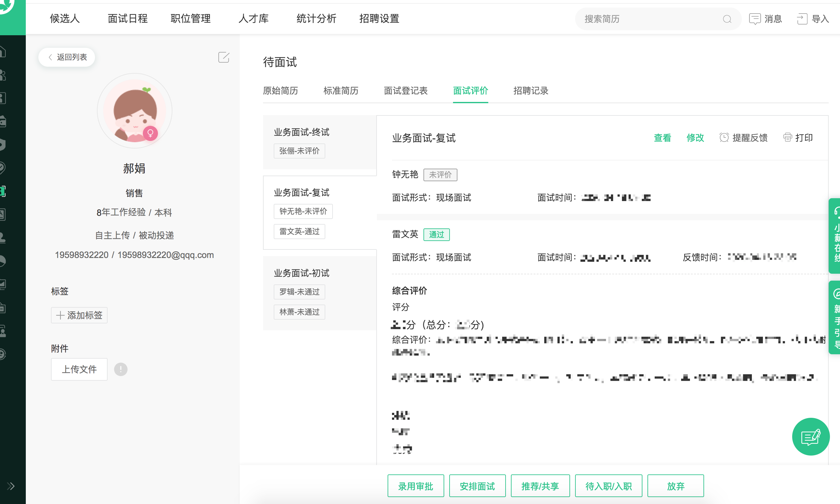840x504 pixels.
Task: Click the attachment info exclamation icon
Action: pyautogui.click(x=120, y=369)
